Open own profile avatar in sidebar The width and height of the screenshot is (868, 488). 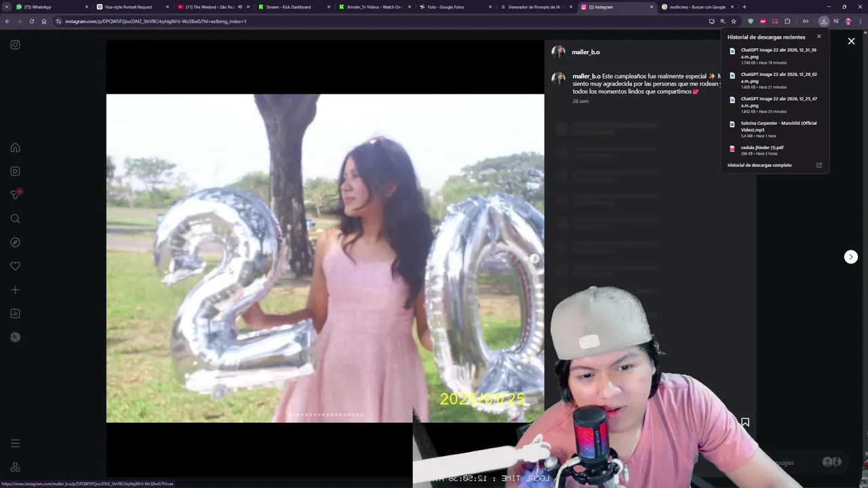[x=15, y=338]
